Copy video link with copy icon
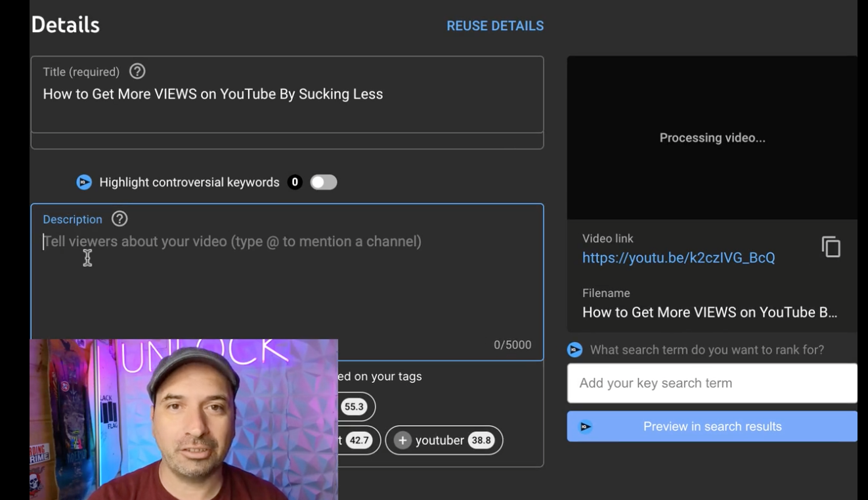Viewport: 868px width, 500px height. pyautogui.click(x=831, y=247)
